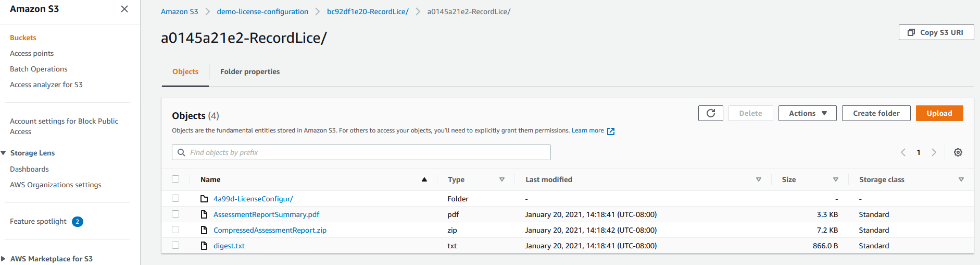Open Access points in the sidebar
The image size is (980, 265).
32,53
